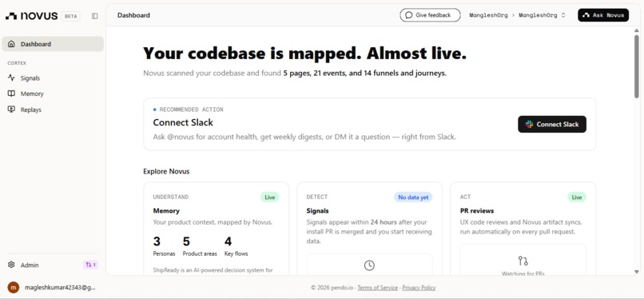Open the Privacy Policy link

tap(419, 288)
